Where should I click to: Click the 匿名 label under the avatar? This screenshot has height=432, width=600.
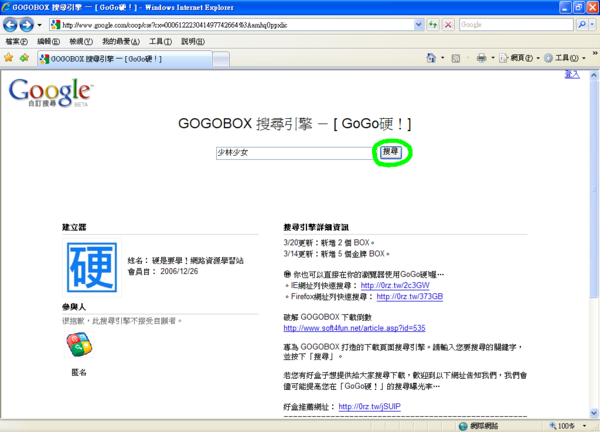(x=79, y=372)
